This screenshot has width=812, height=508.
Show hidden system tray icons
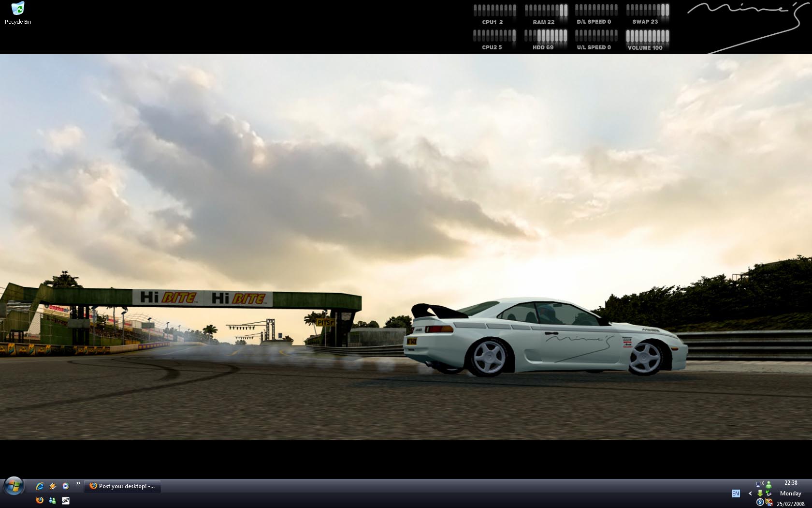point(750,493)
